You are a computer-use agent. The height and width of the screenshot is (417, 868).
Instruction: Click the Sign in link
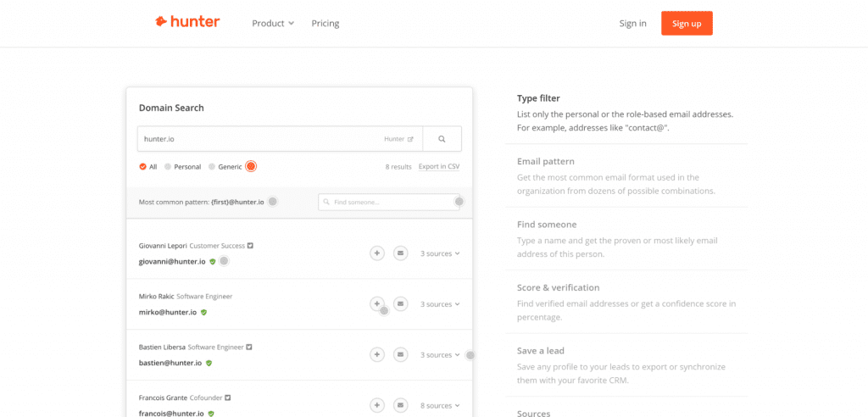pos(632,23)
